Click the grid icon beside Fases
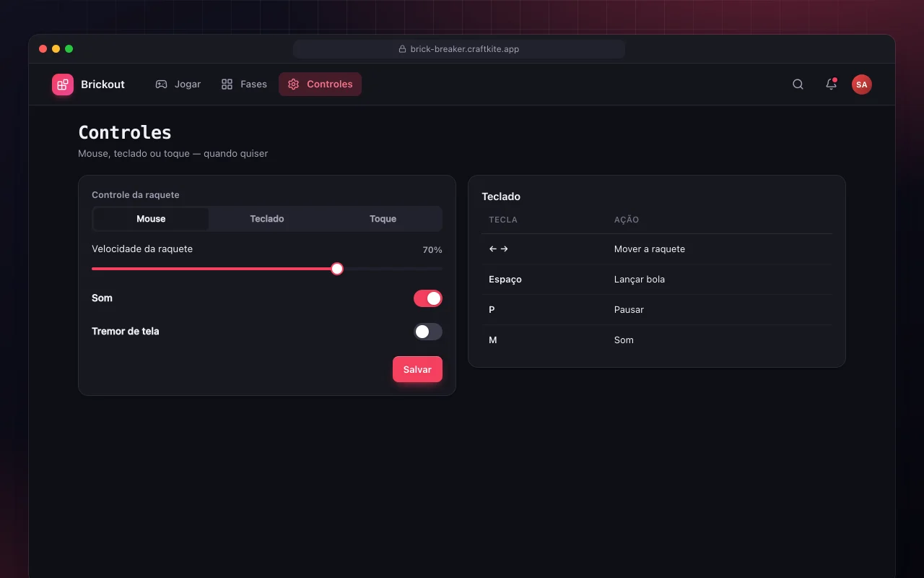Viewport: 924px width, 578px height. tap(227, 85)
